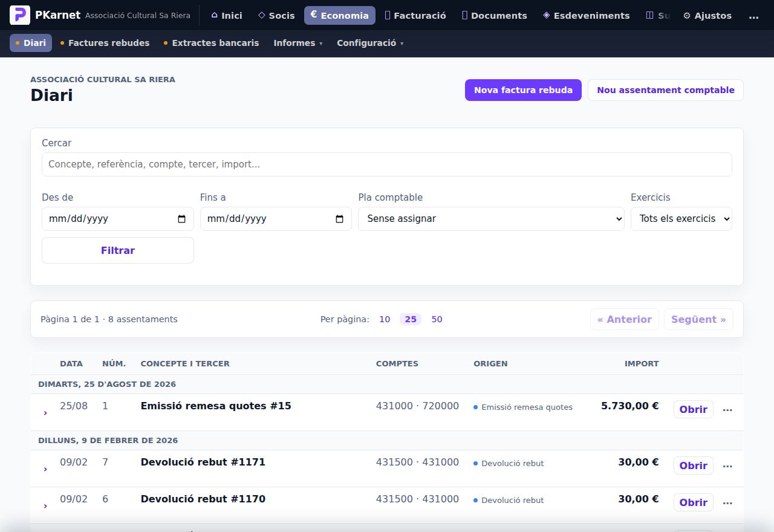
Task: Click the Devolució rebut origin label for #1171
Action: (x=513, y=463)
